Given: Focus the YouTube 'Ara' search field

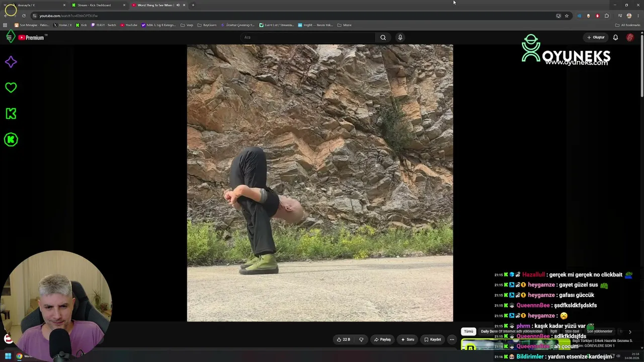Looking at the screenshot, I should click(x=307, y=37).
